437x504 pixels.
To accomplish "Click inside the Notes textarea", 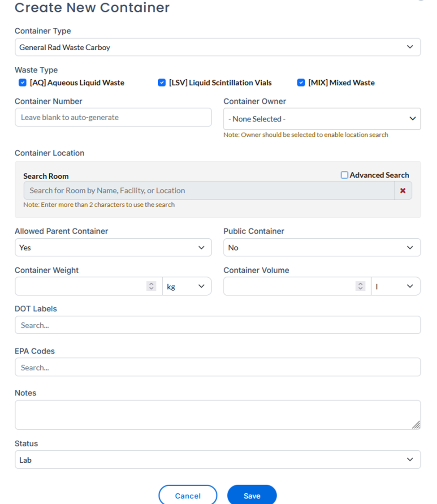I will pos(218,415).
